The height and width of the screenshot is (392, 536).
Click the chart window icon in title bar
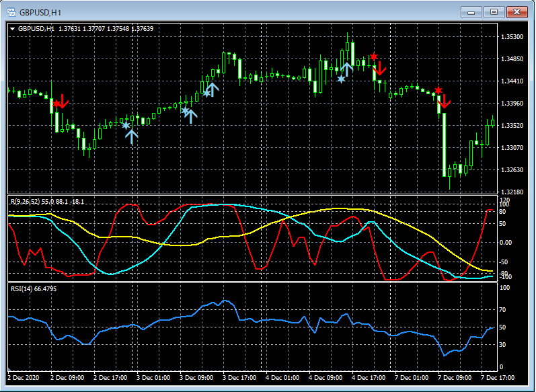point(11,12)
